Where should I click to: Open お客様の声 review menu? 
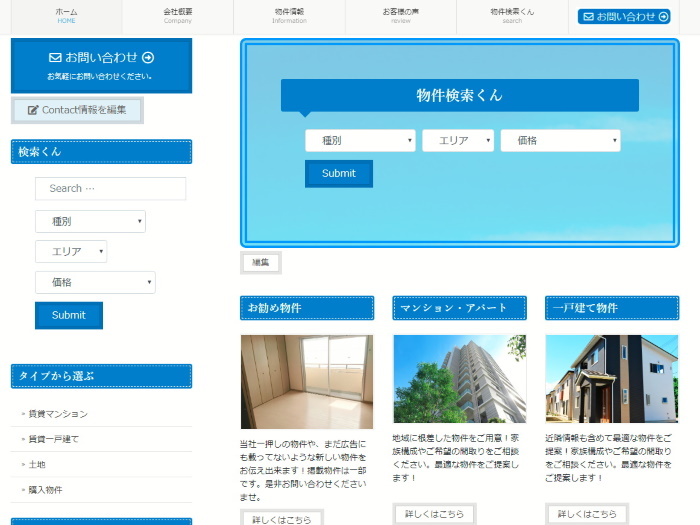[400, 16]
